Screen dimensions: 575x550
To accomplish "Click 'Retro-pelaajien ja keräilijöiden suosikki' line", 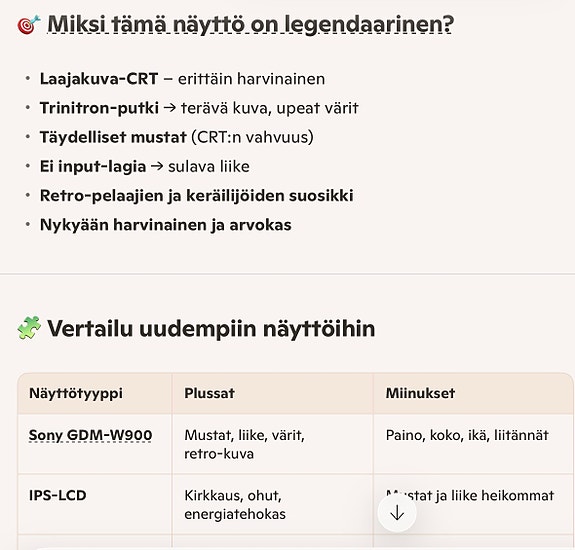I will (x=196, y=195).
